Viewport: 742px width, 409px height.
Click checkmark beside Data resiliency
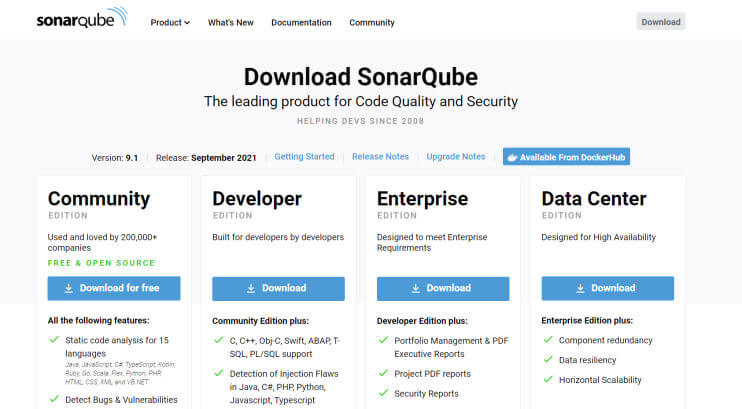tap(548, 359)
